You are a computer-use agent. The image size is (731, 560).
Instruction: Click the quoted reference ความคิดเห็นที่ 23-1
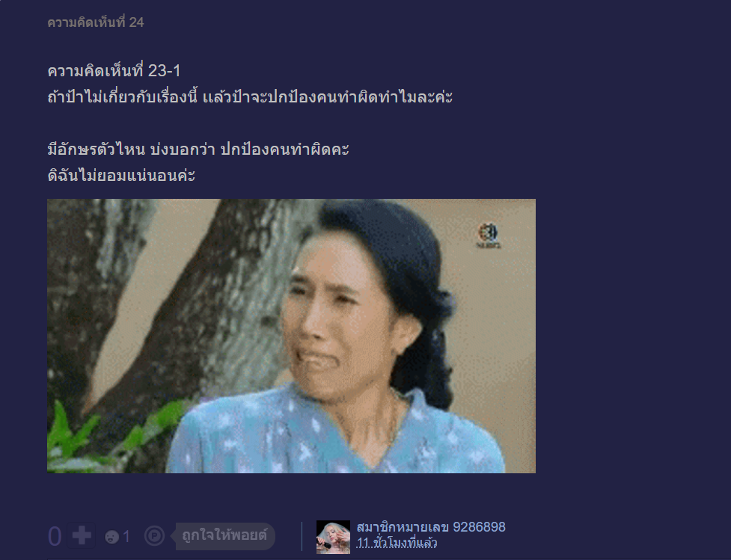pos(114,71)
